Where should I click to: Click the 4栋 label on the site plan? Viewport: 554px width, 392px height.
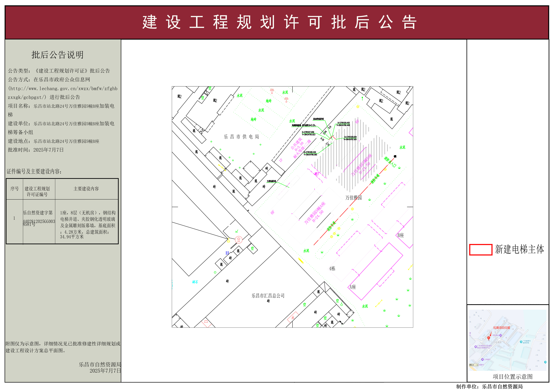point(332,268)
